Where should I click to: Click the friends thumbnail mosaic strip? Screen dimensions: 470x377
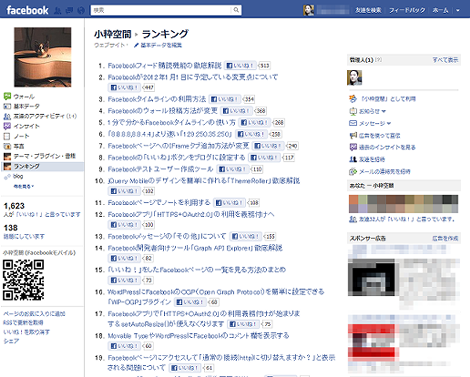click(x=403, y=204)
